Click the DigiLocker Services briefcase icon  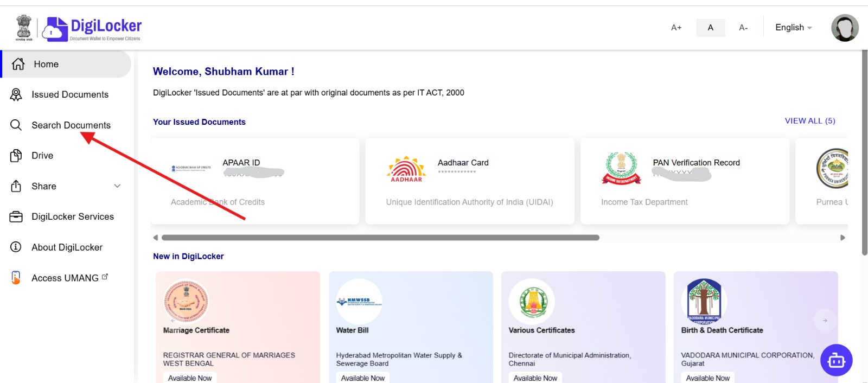pyautogui.click(x=16, y=216)
